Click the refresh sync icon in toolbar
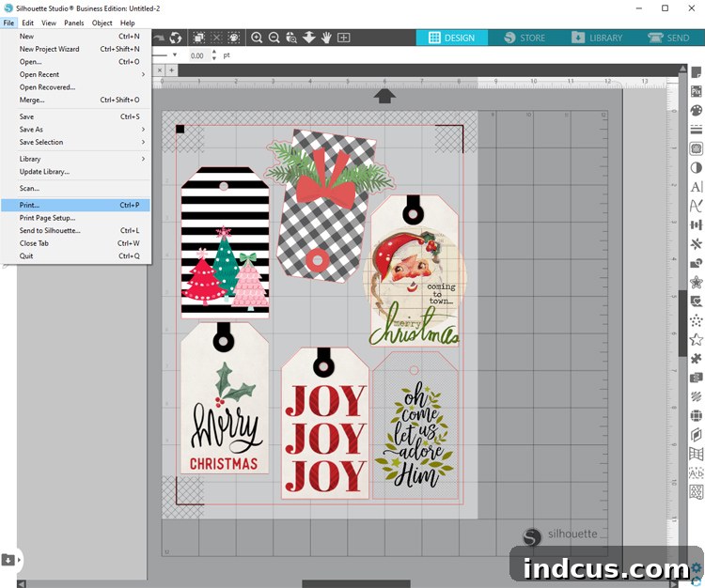 tap(176, 38)
